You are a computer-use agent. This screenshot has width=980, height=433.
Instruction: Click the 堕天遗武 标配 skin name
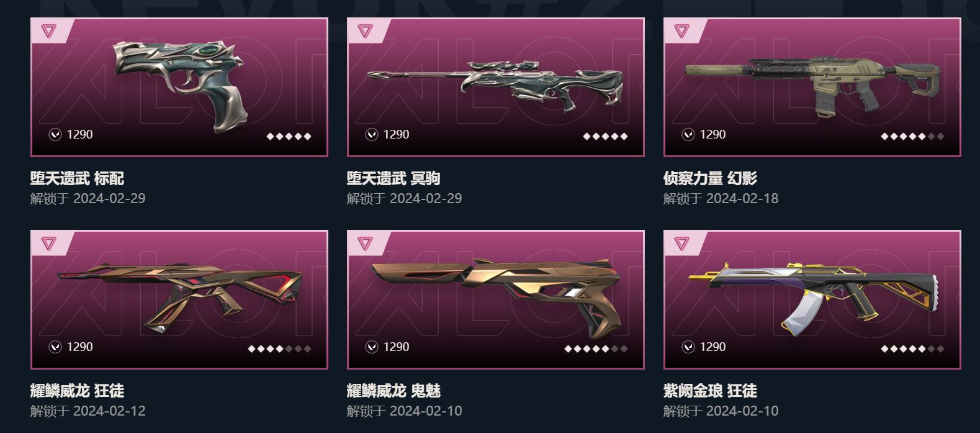click(77, 179)
